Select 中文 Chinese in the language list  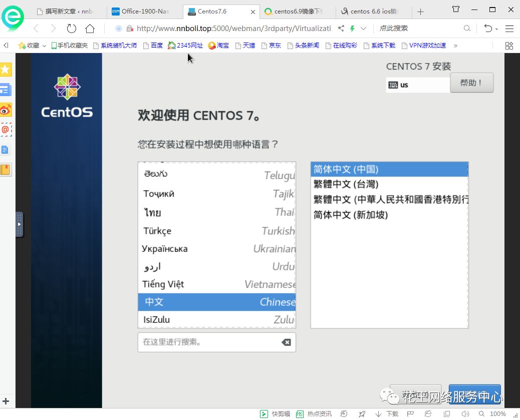(216, 302)
